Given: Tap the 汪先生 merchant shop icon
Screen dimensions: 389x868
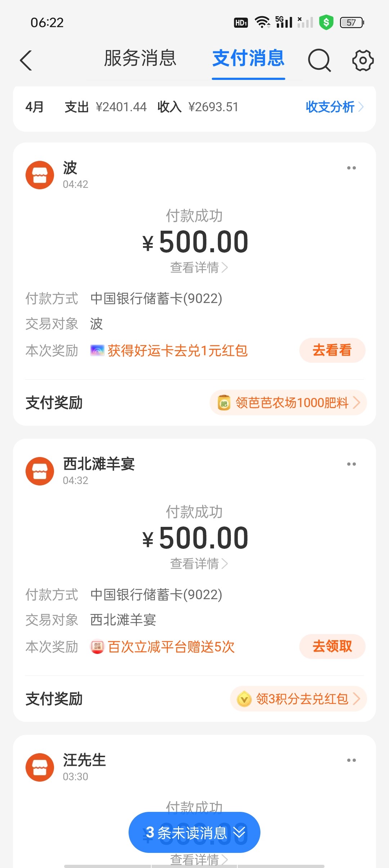Looking at the screenshot, I should pos(40,767).
